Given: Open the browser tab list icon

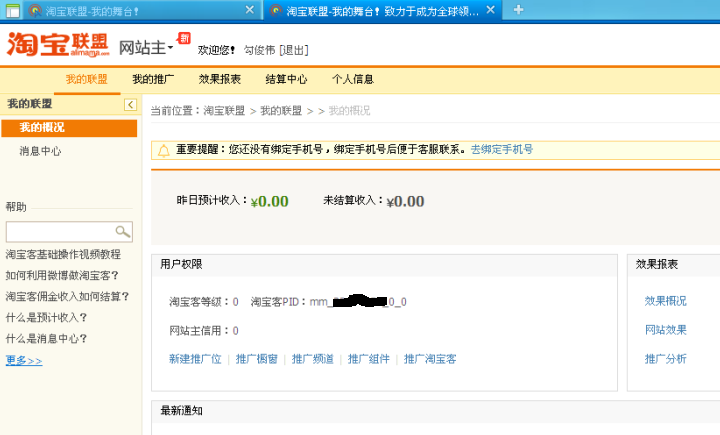Looking at the screenshot, I should 12,11.
